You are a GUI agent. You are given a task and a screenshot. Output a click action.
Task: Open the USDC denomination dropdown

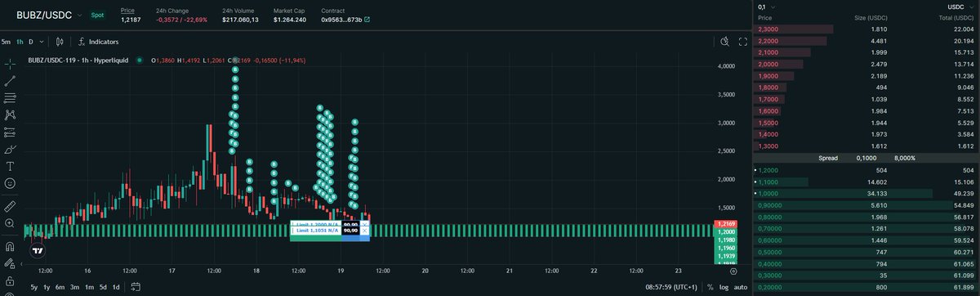[x=956, y=7]
